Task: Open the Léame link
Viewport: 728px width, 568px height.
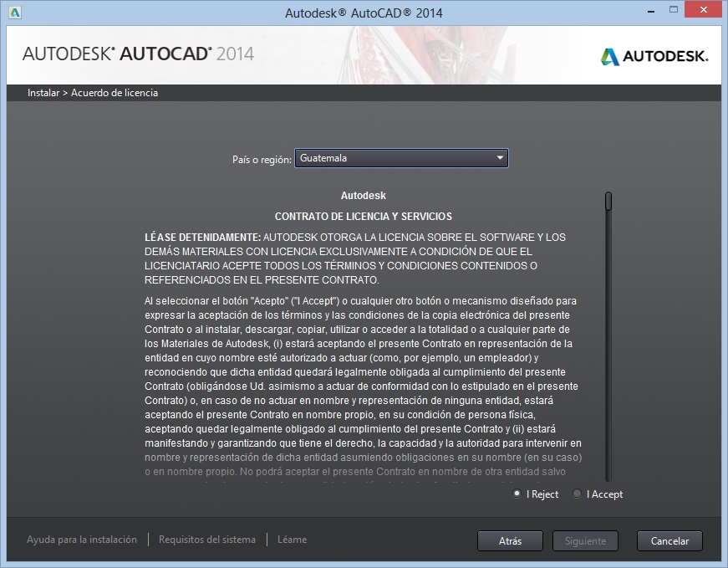Action: (x=292, y=540)
